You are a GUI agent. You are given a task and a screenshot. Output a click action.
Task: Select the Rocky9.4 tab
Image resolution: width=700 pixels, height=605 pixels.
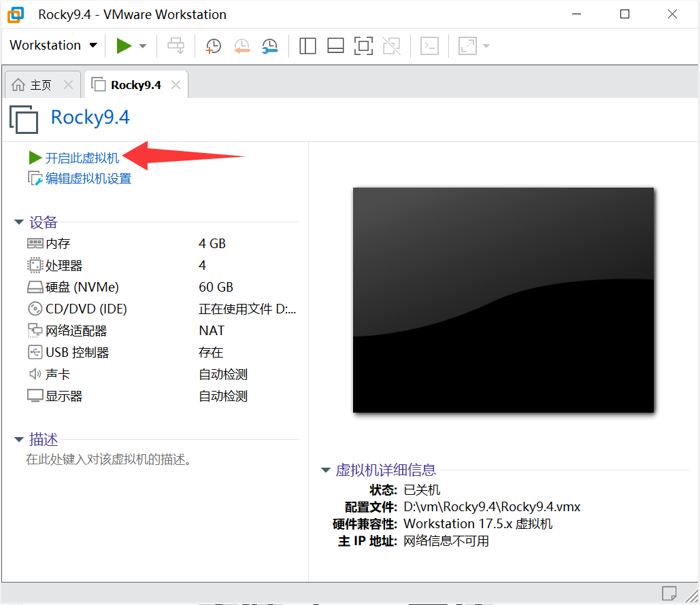coord(135,85)
